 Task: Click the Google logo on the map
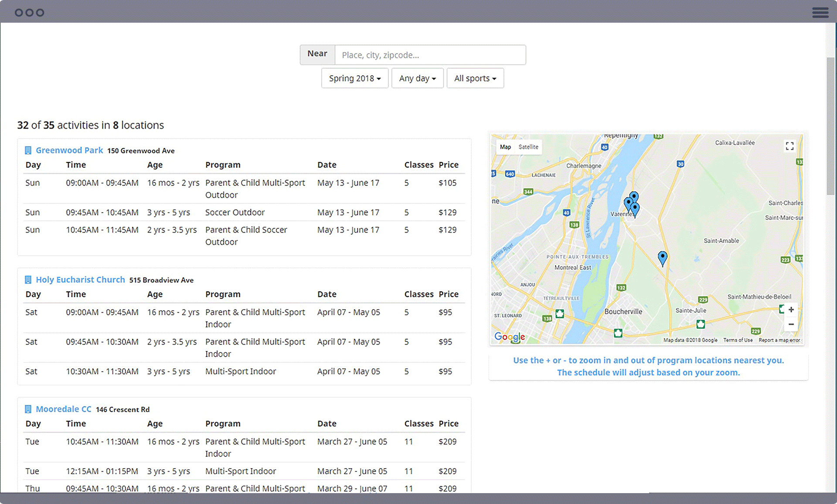click(x=509, y=337)
